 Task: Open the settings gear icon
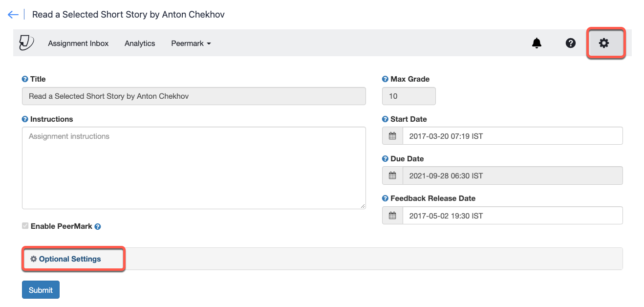coord(604,43)
